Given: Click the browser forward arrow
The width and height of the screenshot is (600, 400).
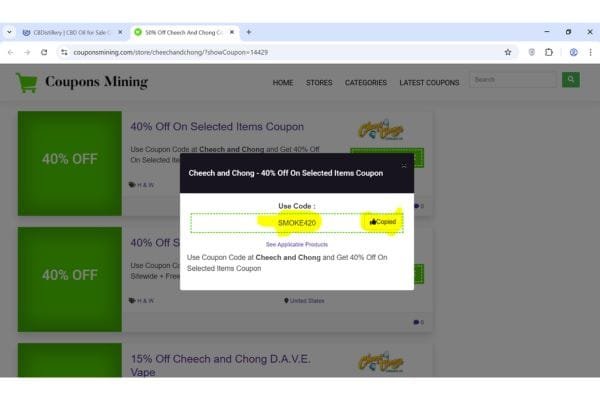Looking at the screenshot, I should (27, 52).
